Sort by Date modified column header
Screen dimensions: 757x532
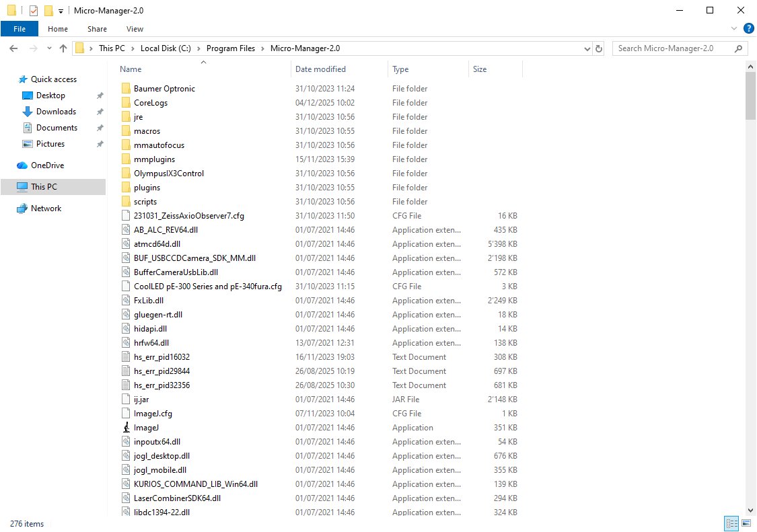tap(321, 69)
